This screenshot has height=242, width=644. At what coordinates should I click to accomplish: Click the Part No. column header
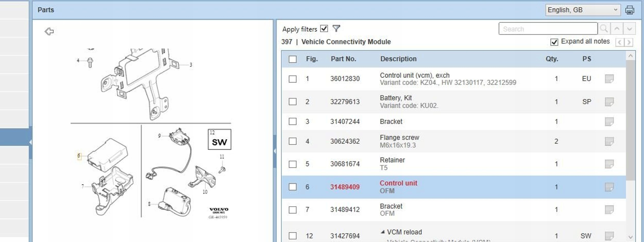343,59
